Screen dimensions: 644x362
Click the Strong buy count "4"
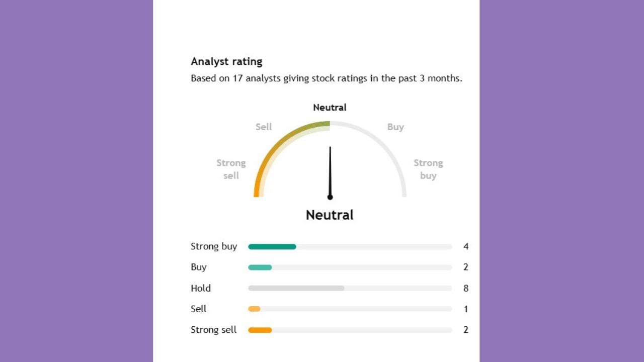[466, 247]
